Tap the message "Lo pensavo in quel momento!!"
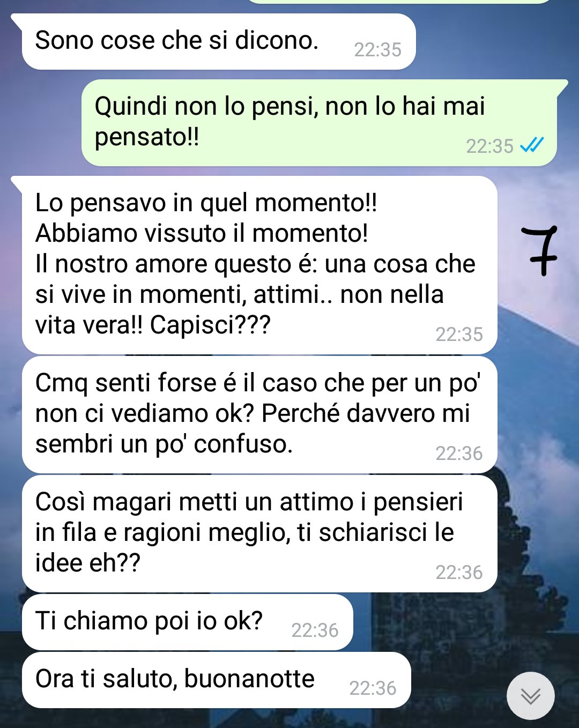Viewport: 579px width, 728px height. click(259, 265)
